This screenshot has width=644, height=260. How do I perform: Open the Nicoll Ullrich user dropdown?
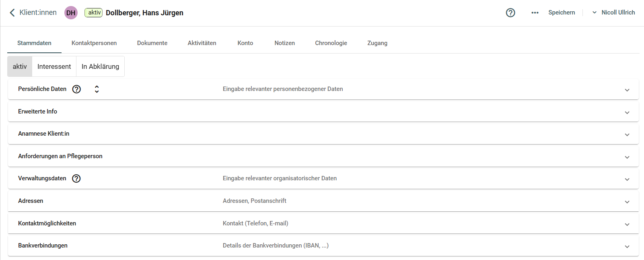(613, 12)
